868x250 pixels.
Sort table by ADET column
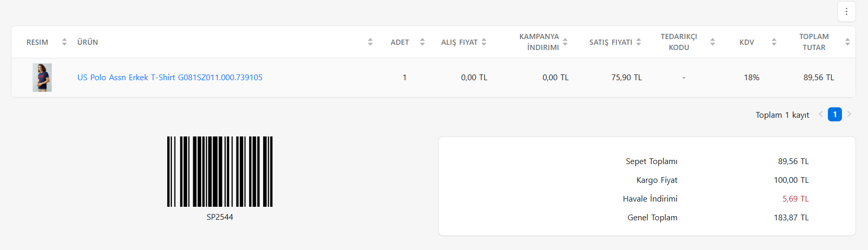click(x=422, y=42)
